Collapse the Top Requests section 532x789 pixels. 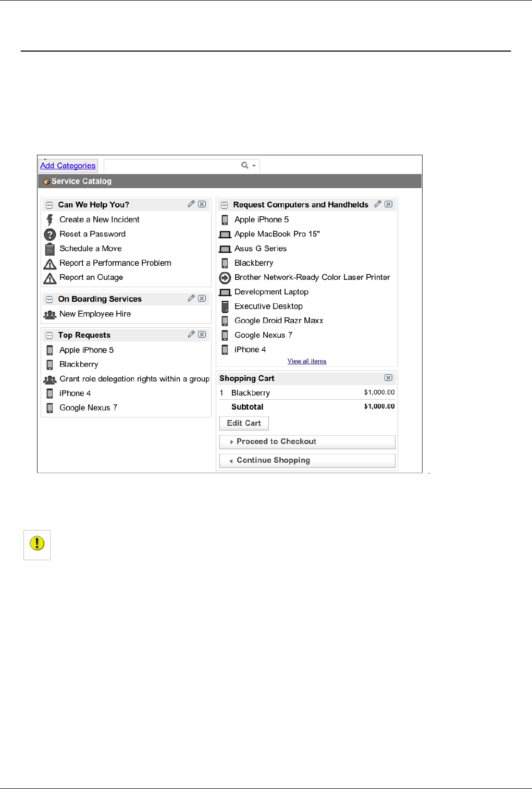pos(49,336)
